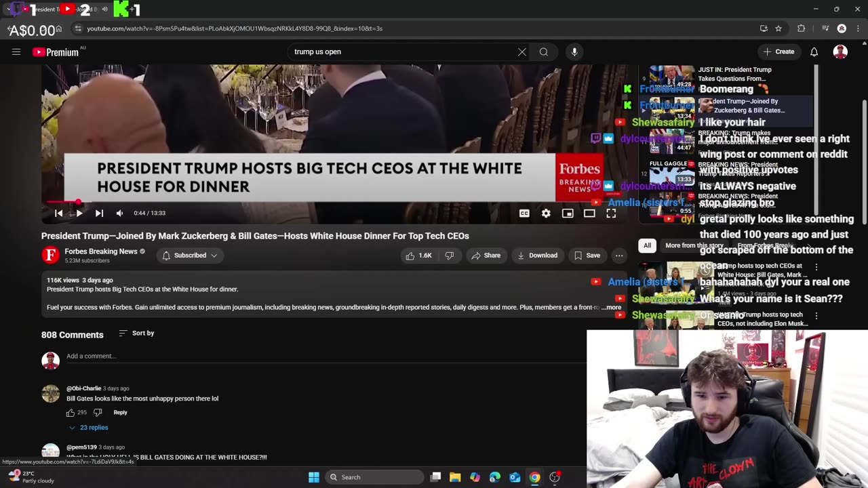This screenshot has width=868, height=488.
Task: Mute the video volume
Action: tap(119, 213)
